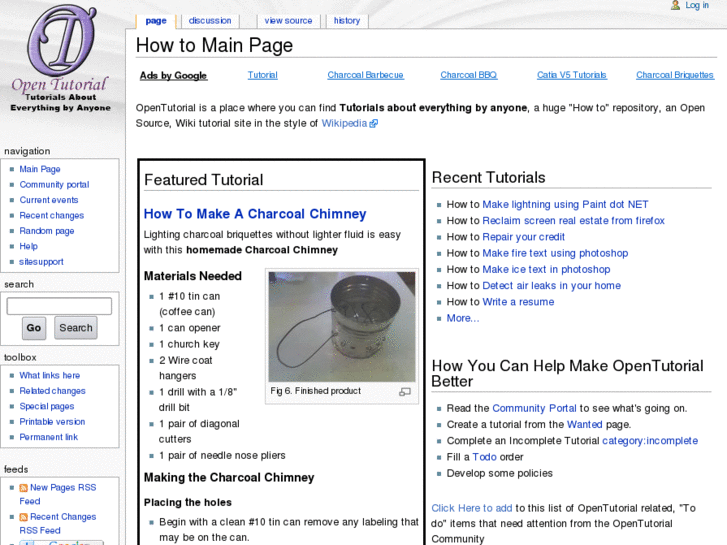
Task: Open Printable version in toolbox
Action: [52, 422]
